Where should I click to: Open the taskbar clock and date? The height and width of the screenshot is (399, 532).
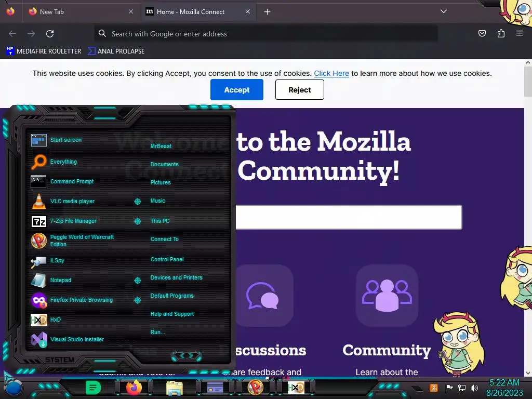pyautogui.click(x=504, y=388)
